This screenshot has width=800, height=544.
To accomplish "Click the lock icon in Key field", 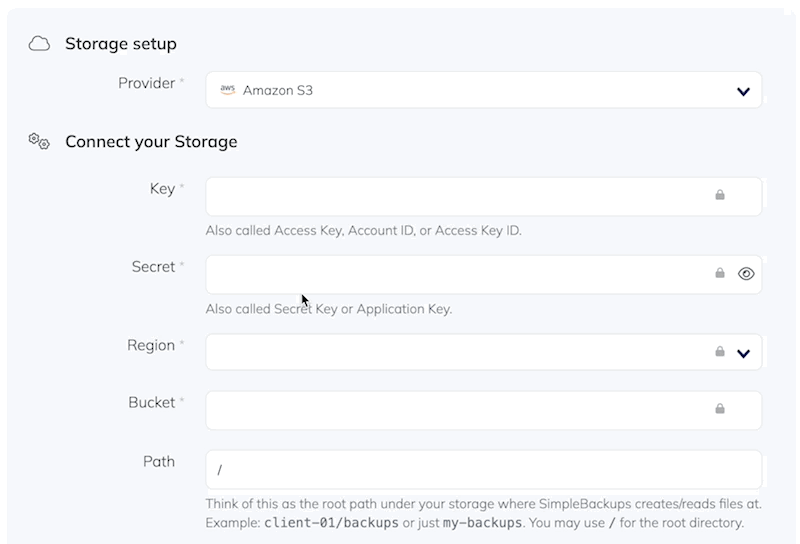I will pyautogui.click(x=720, y=195).
